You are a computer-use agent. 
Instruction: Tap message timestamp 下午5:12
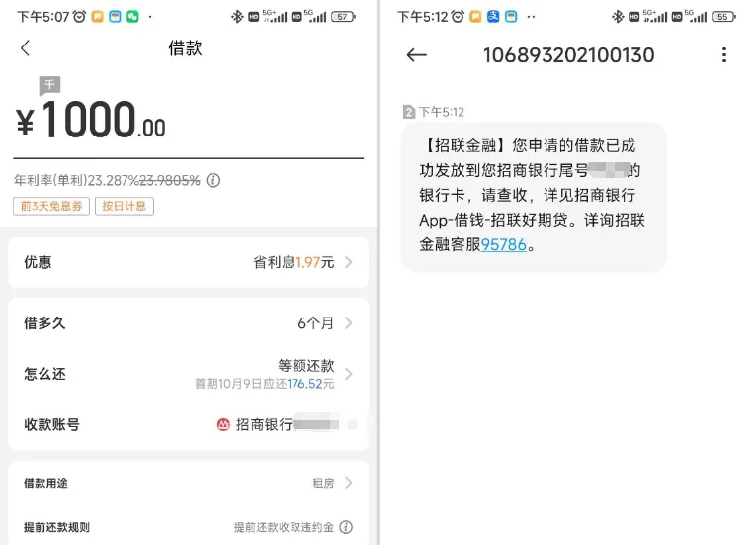click(x=442, y=112)
